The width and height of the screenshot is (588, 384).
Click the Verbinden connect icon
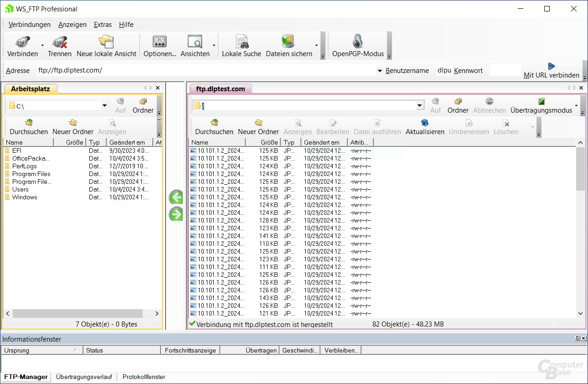[x=22, y=42]
